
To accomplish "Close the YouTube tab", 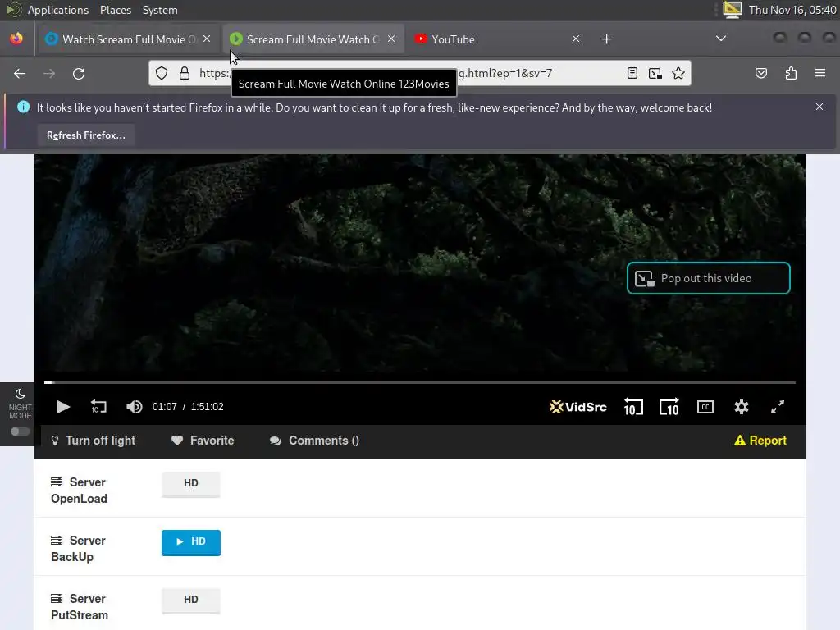I will tap(576, 39).
